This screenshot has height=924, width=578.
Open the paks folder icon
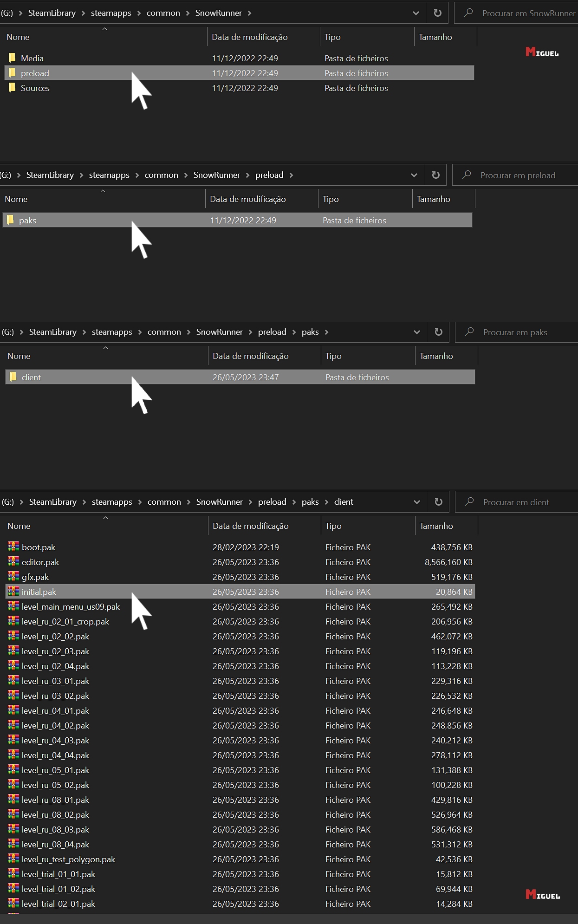[10, 220]
